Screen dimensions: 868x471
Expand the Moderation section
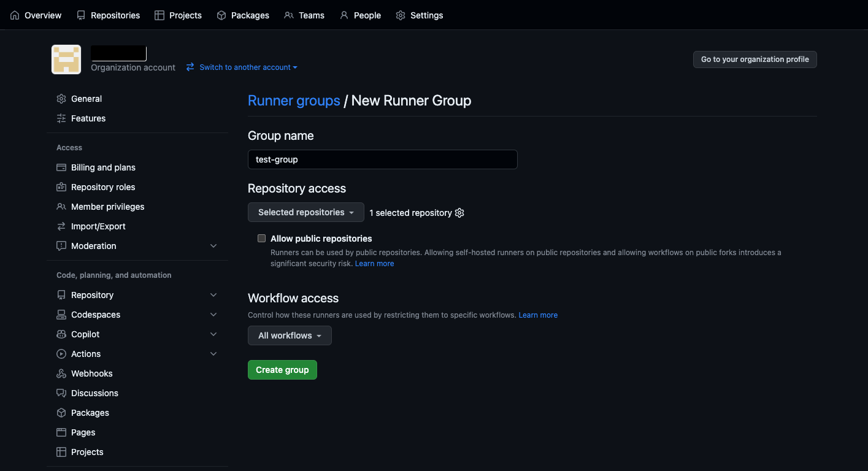(213, 245)
